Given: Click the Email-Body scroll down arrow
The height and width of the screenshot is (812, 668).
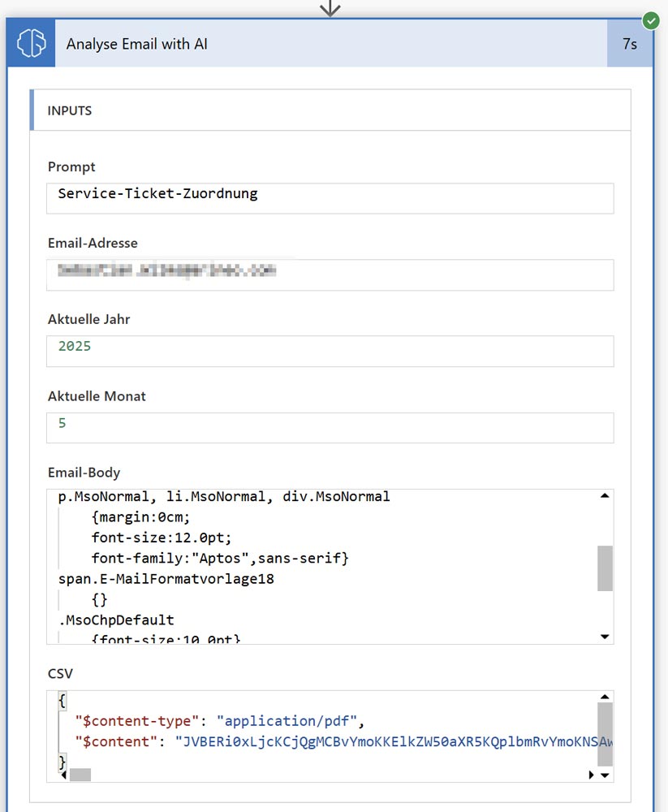Looking at the screenshot, I should click(605, 637).
